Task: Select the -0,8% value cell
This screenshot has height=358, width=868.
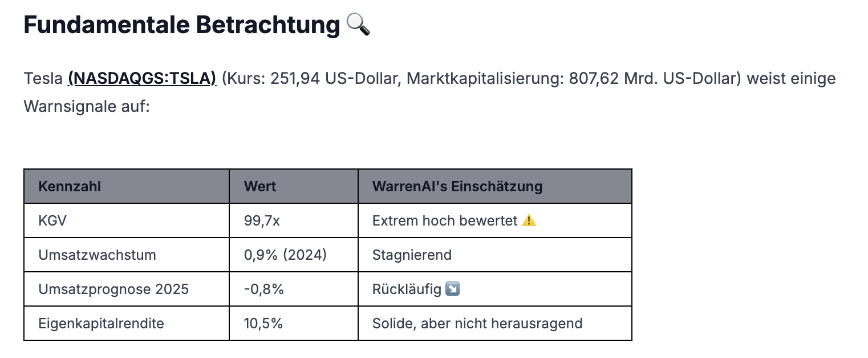Action: (294, 289)
